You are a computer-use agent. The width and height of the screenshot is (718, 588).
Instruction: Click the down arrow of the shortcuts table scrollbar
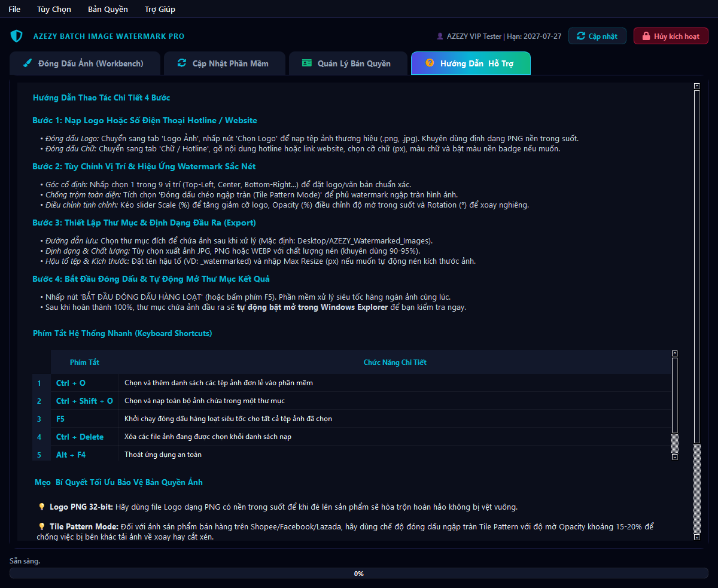point(675,457)
